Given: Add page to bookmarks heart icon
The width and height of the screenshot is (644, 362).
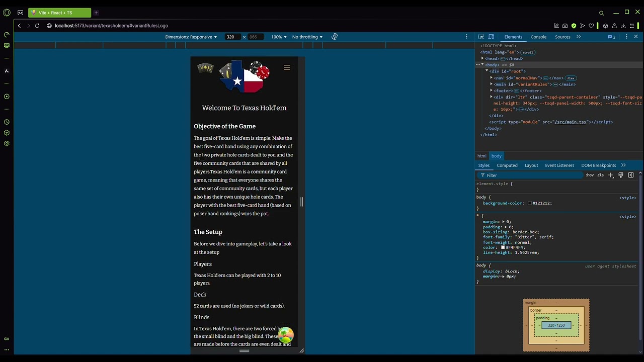Looking at the screenshot, I should point(592,26).
